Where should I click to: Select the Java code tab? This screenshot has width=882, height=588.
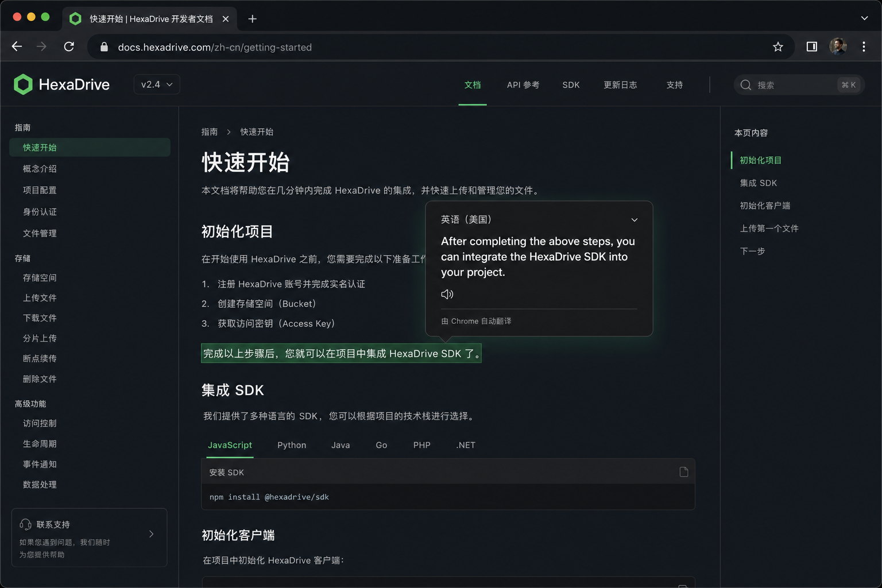coord(341,445)
